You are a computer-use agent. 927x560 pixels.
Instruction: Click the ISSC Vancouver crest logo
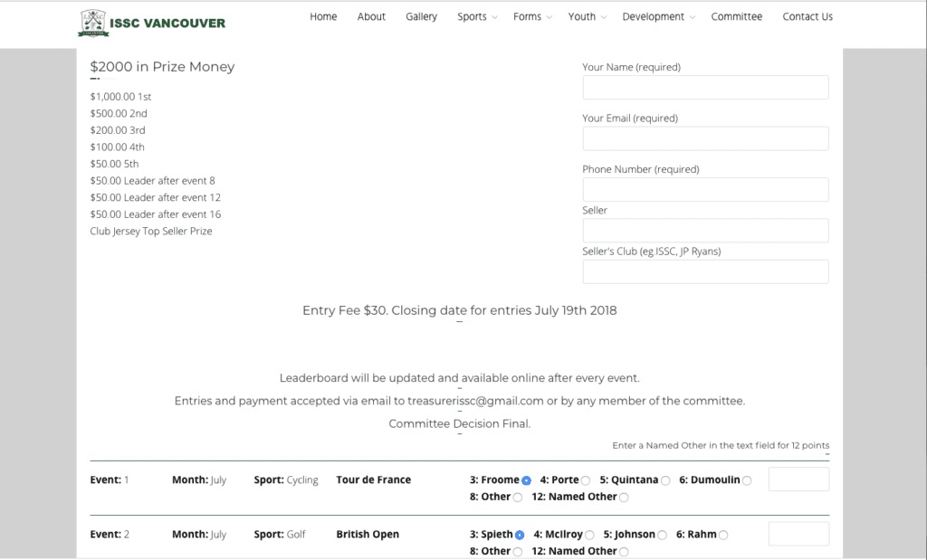(93, 23)
